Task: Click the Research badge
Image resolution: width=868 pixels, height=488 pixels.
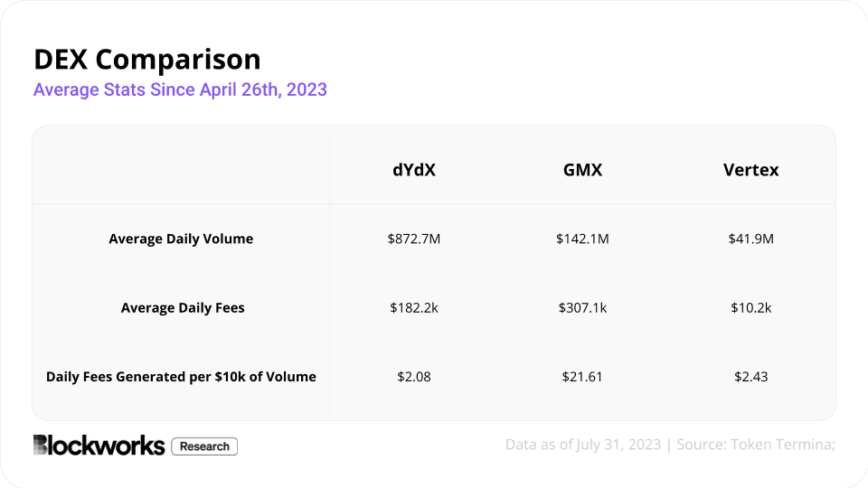Action: (x=204, y=446)
